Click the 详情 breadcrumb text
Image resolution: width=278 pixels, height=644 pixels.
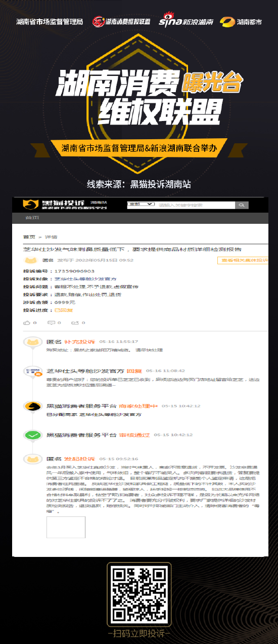pos(51,236)
